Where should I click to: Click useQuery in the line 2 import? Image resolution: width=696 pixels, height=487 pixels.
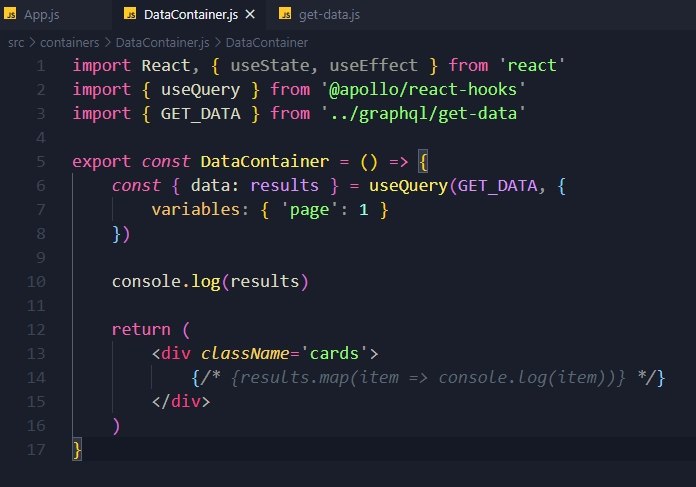pos(200,90)
